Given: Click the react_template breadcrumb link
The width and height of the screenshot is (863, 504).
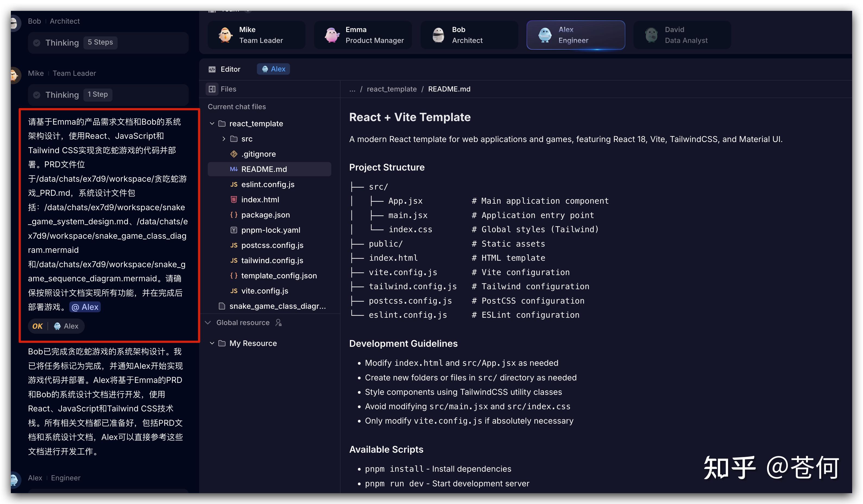Looking at the screenshot, I should click(391, 89).
